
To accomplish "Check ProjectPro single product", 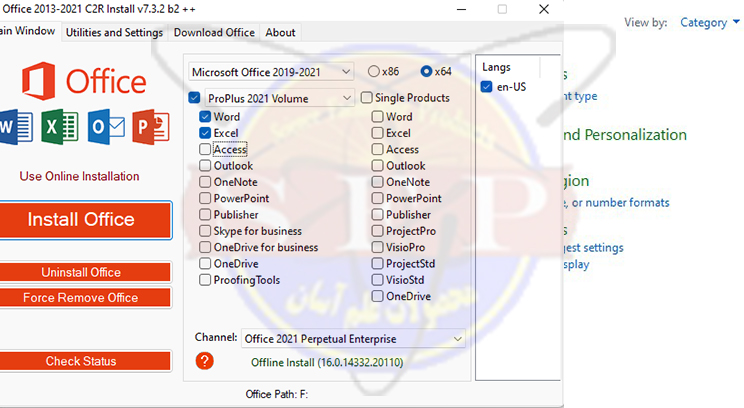I will 377,231.
